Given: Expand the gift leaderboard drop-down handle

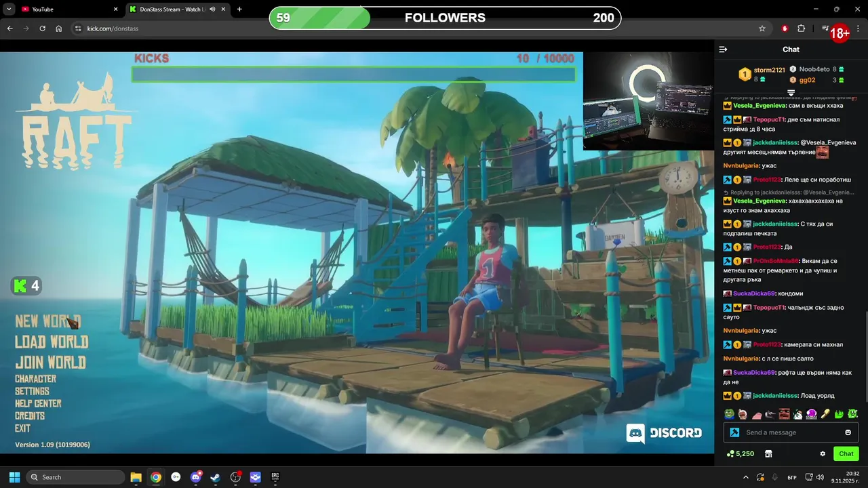Looking at the screenshot, I should coord(791,93).
